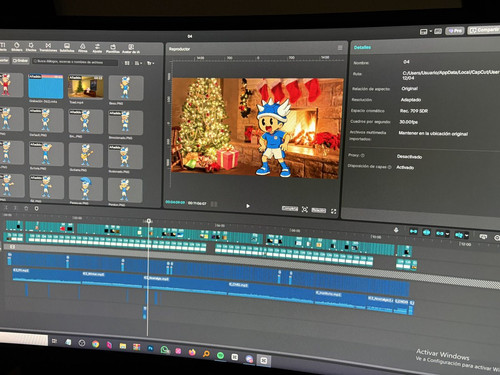The width and height of the screenshot is (500, 375).
Task: Open the Efectos tab
Action: point(31,47)
